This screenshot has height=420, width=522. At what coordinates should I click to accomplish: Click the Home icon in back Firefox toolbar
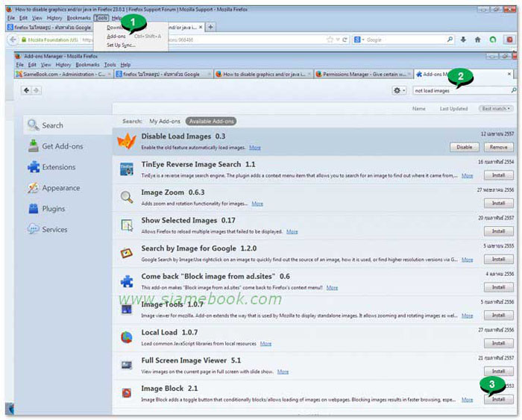tap(478, 40)
